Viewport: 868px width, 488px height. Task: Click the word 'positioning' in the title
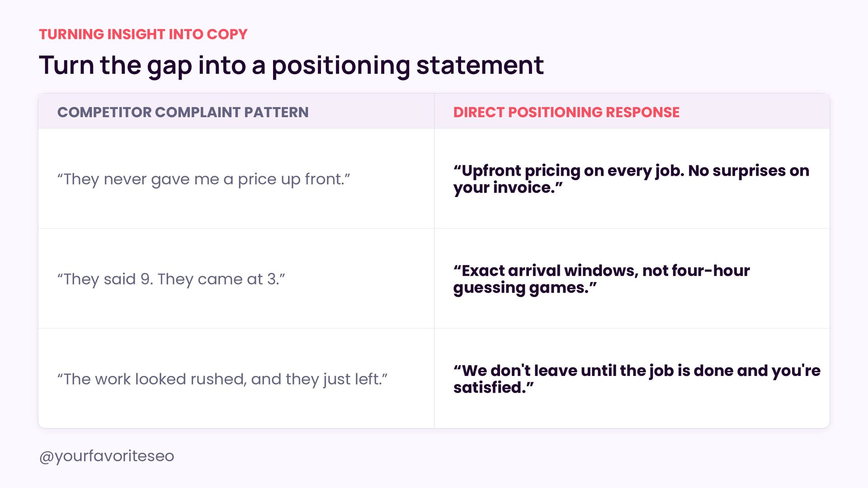coord(341,66)
